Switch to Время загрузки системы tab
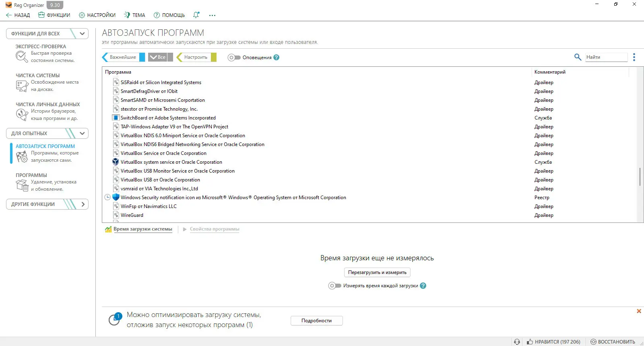Viewport: 644px width, 346px height. point(143,229)
